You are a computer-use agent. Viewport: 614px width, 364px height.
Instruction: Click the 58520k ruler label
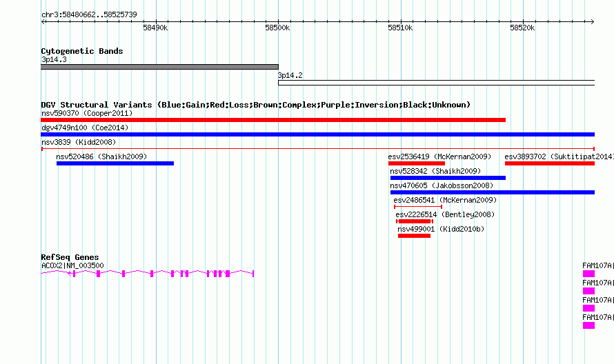522,28
